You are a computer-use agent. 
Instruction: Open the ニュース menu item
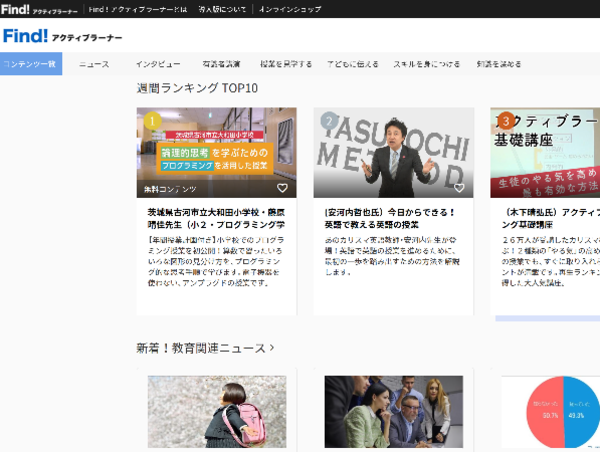click(x=94, y=64)
